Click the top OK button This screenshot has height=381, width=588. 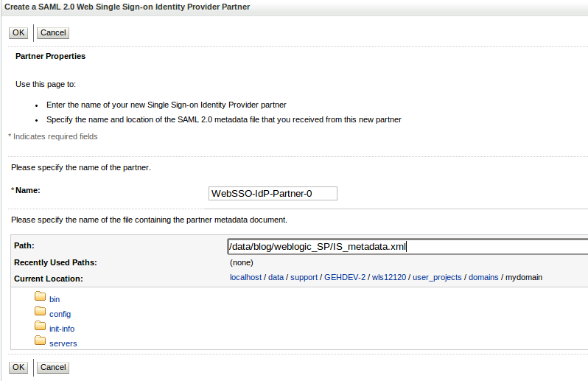pyautogui.click(x=18, y=32)
